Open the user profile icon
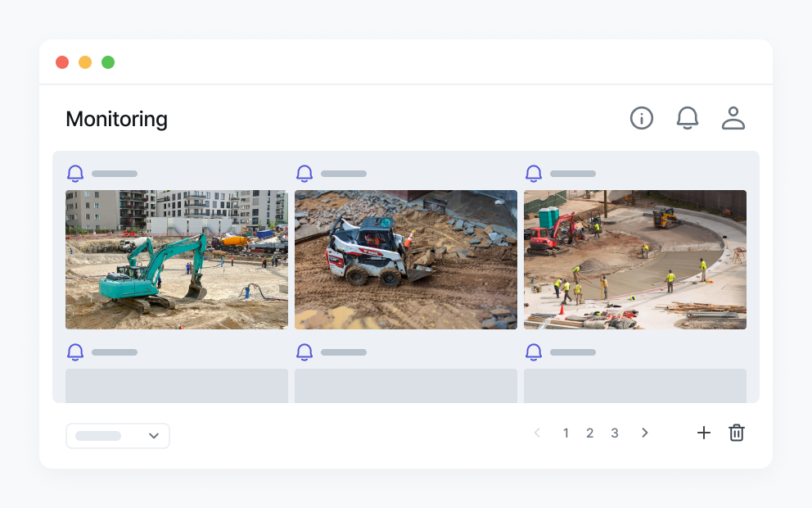The image size is (812, 508). [x=733, y=118]
